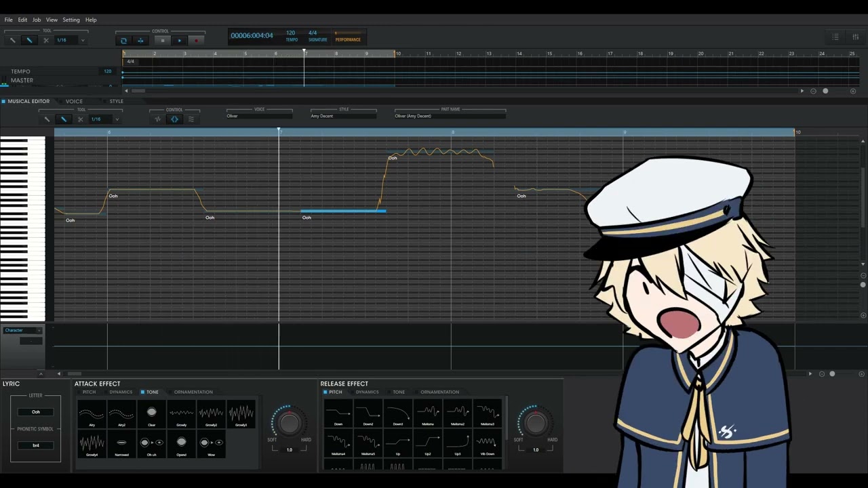This screenshot has height=488, width=868.
Task: Select Attack Effect Pitch category
Action: point(89,392)
